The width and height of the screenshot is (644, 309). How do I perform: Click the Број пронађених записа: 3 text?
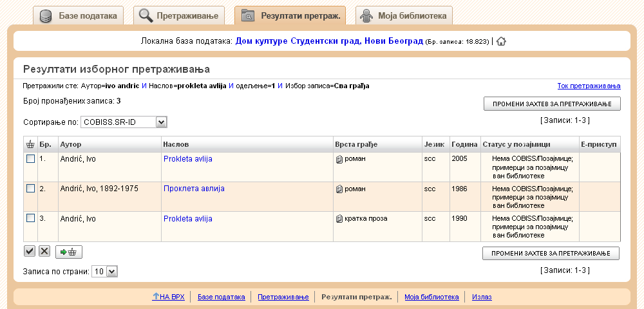(x=72, y=100)
